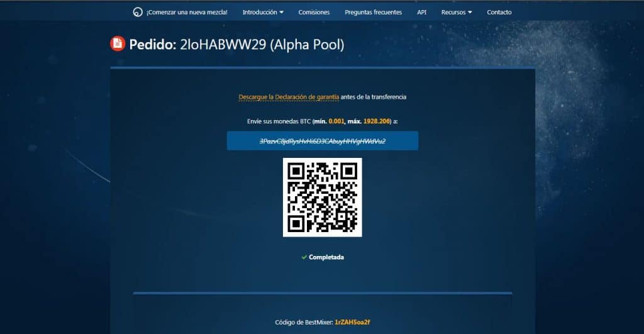Open the Contacto page
This screenshot has height=334, width=644.
(x=499, y=13)
